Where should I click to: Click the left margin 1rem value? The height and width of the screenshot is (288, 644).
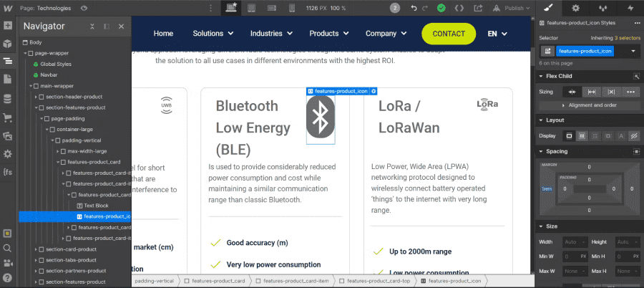(547, 189)
